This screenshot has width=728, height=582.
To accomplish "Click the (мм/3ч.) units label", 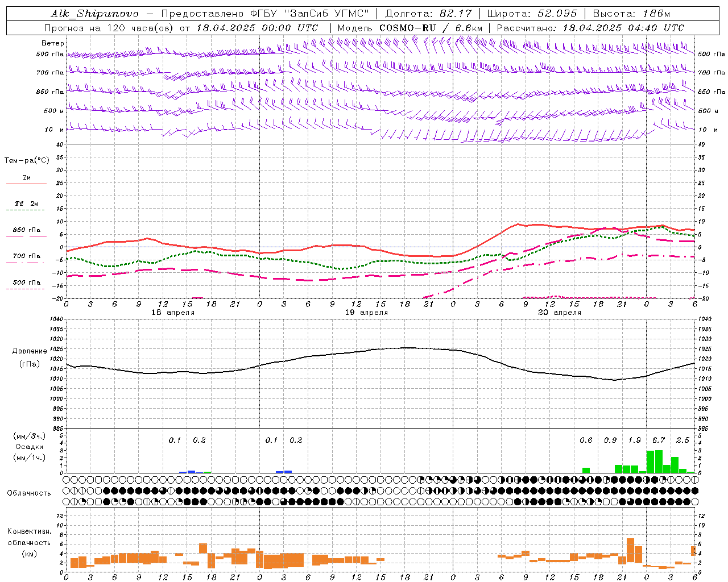I will [x=29, y=436].
